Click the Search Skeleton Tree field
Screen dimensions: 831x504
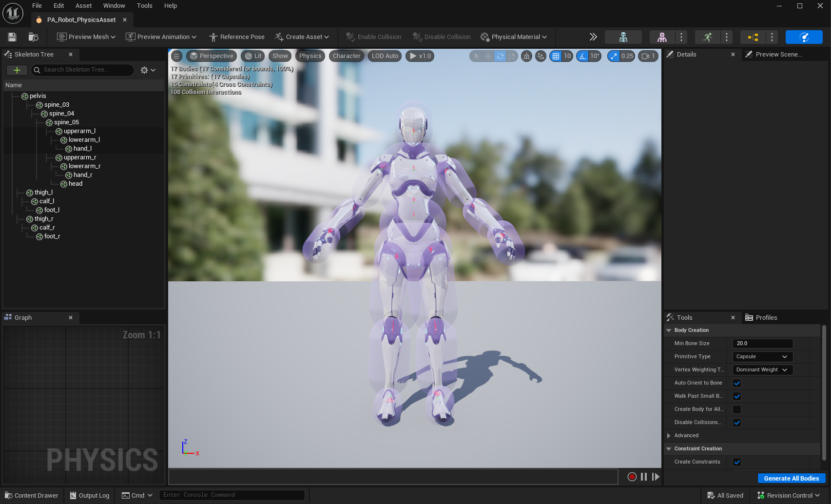click(83, 70)
